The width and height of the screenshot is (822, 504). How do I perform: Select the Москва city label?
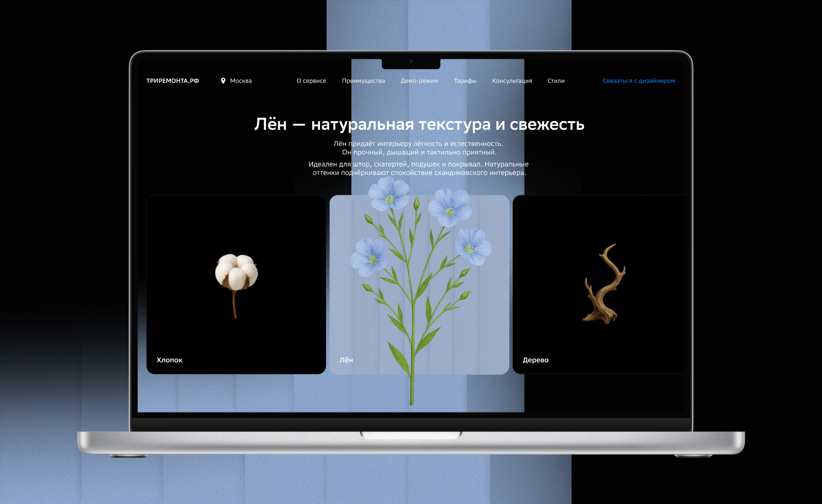(x=241, y=81)
